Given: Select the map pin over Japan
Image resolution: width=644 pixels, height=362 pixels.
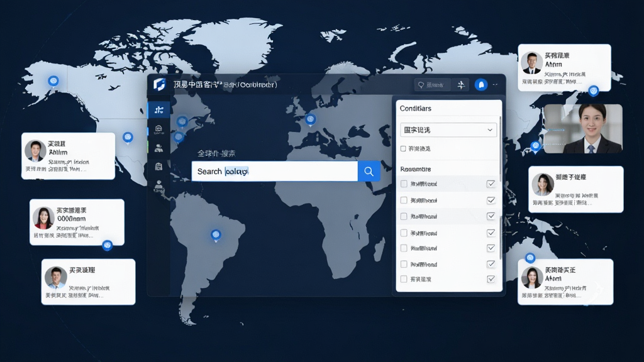Looking at the screenshot, I should click(x=535, y=146).
